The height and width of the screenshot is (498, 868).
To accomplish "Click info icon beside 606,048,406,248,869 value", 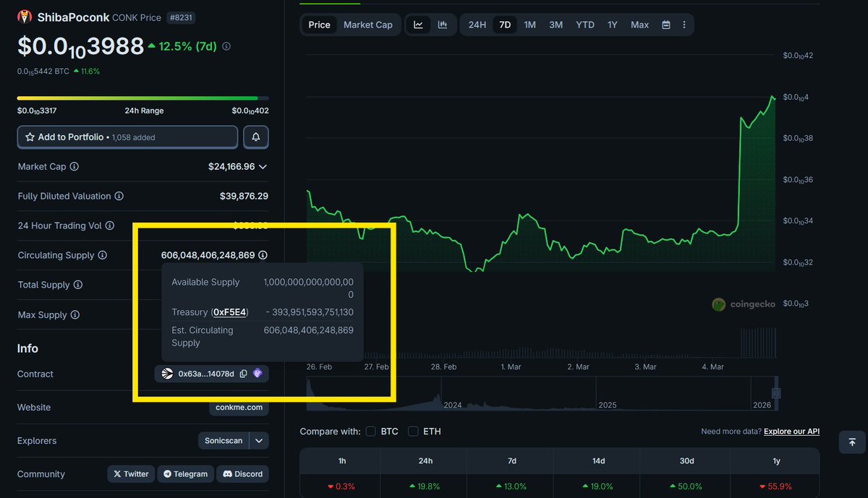I will pyautogui.click(x=263, y=255).
